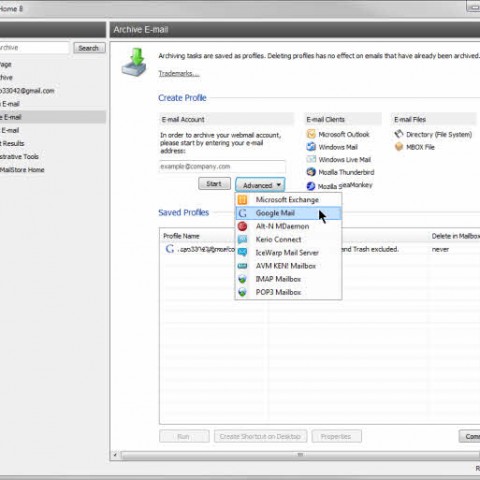This screenshot has width=480, height=480.
Task: Pick IceWarp Mail Server entry
Action: [x=288, y=253]
